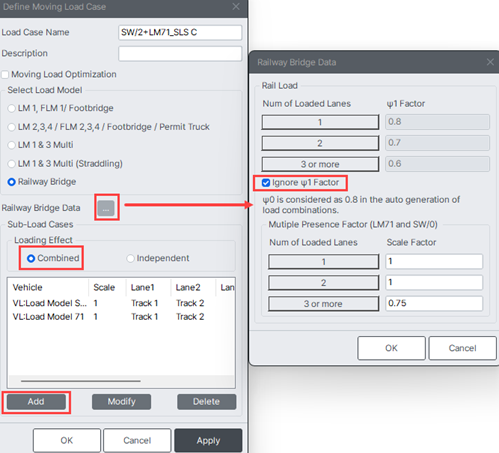Edit the 0.75 scale factor field

click(434, 303)
